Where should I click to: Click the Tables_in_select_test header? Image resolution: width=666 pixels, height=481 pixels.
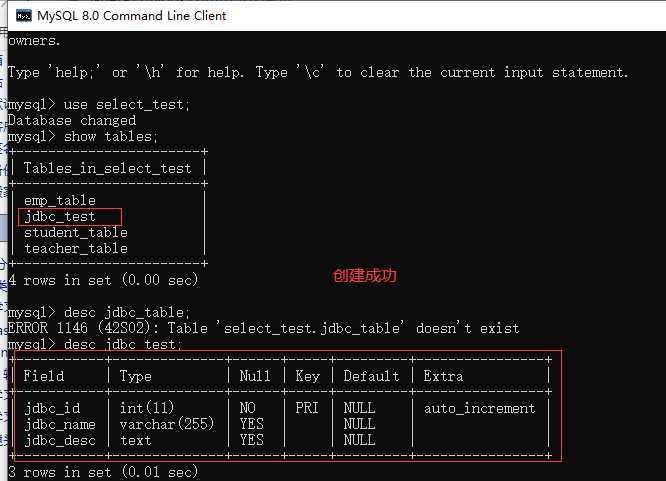(x=107, y=168)
